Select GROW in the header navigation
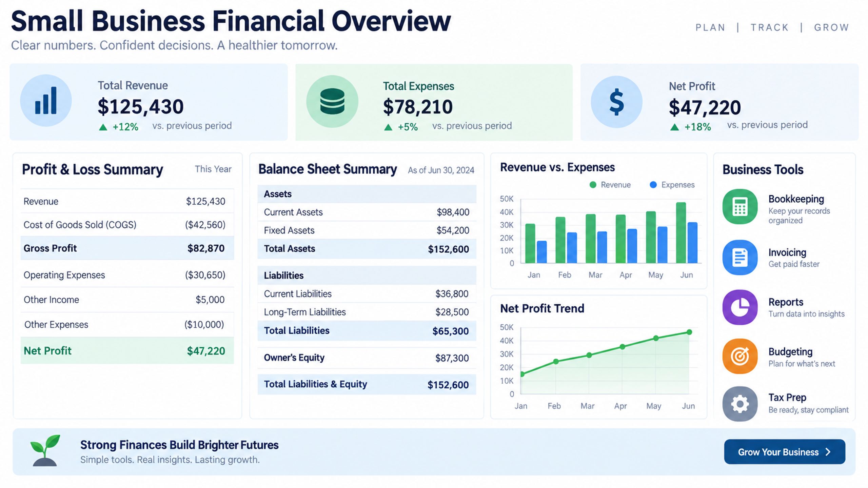 (x=832, y=27)
